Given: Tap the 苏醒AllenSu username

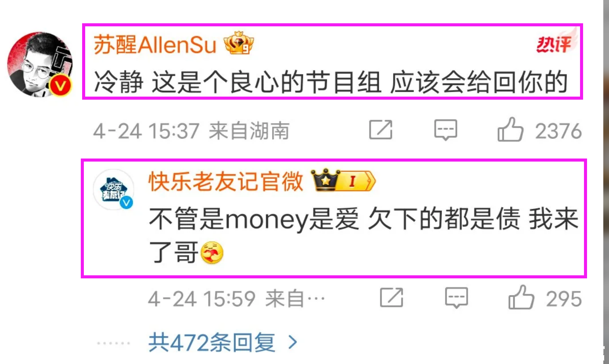Looking at the screenshot, I should coord(155,45).
